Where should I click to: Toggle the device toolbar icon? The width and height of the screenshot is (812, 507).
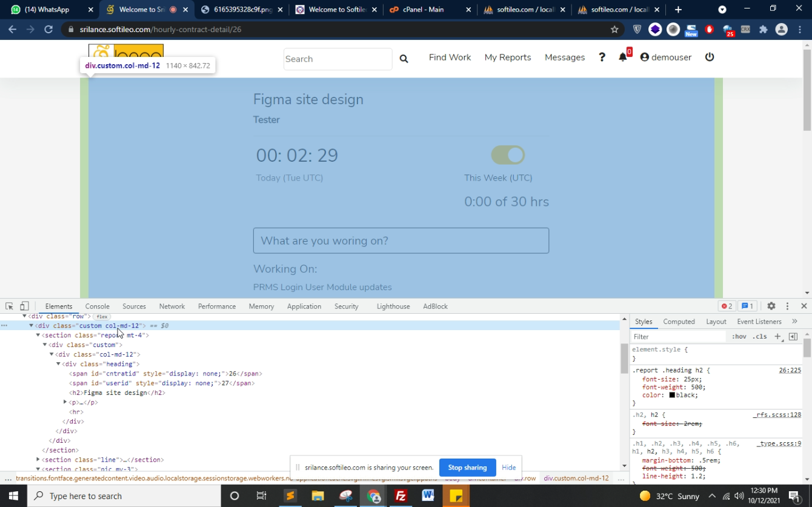point(24,307)
